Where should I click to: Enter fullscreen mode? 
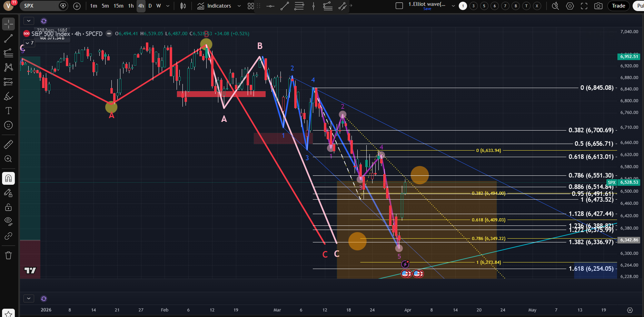pos(584,6)
